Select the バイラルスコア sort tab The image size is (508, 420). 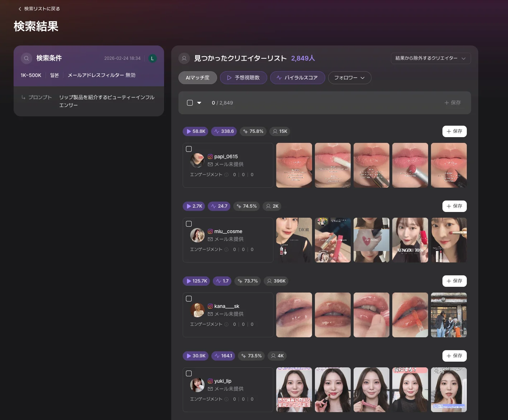tap(297, 78)
